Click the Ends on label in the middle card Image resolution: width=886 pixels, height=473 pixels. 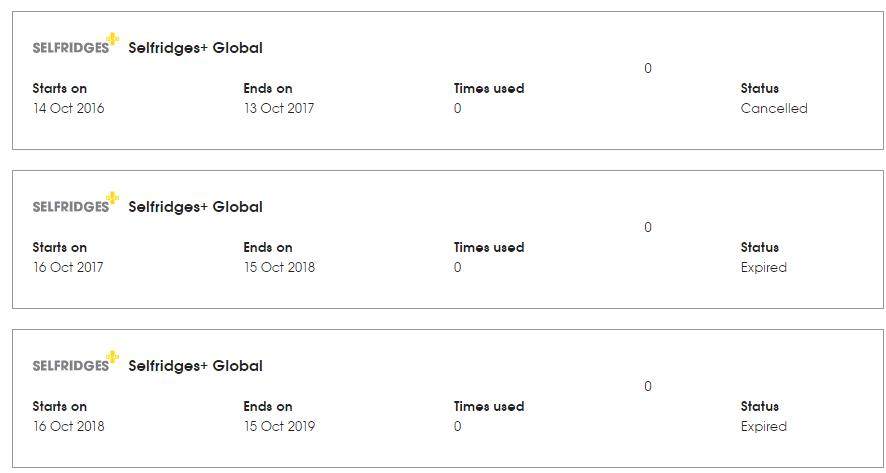(268, 247)
